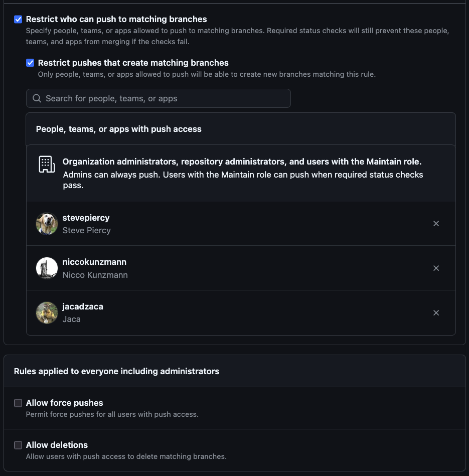
Task: Open niccokunzmann username link
Action: (94, 262)
